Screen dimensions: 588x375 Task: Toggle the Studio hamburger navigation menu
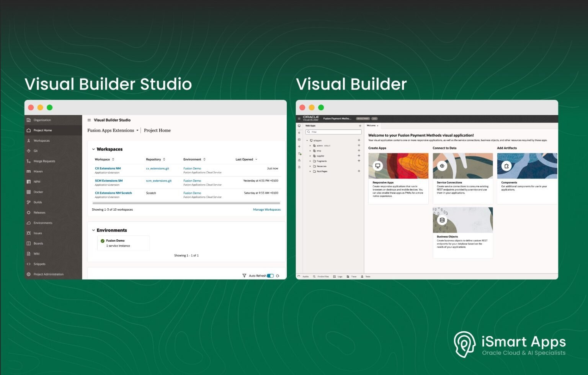(89, 120)
